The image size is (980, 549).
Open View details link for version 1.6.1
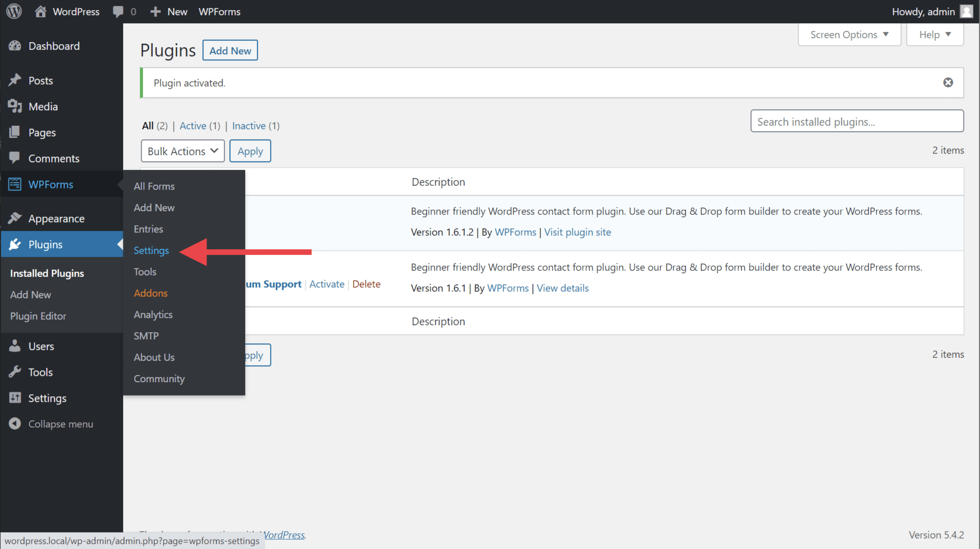click(563, 288)
